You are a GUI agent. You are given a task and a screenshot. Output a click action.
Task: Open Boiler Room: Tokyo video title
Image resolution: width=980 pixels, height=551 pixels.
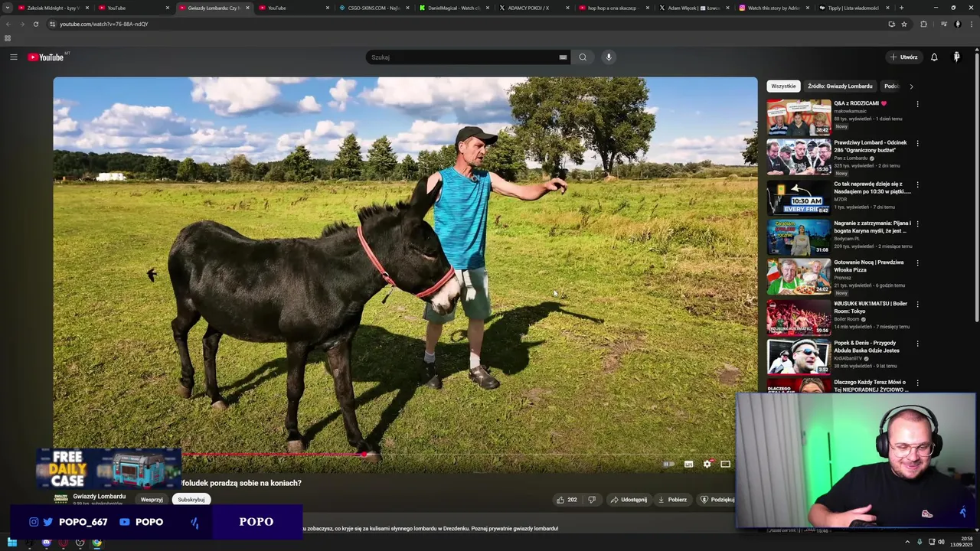point(871,308)
